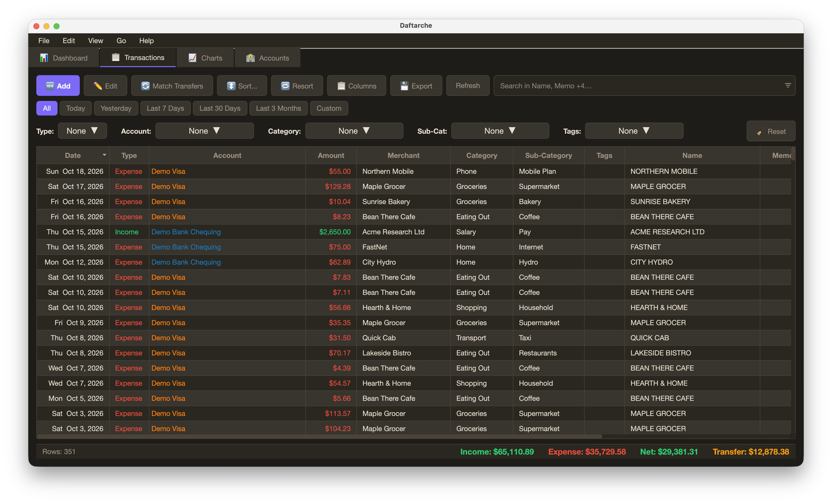The height and width of the screenshot is (504, 832).
Task: Open the Help menu
Action: pos(147,40)
